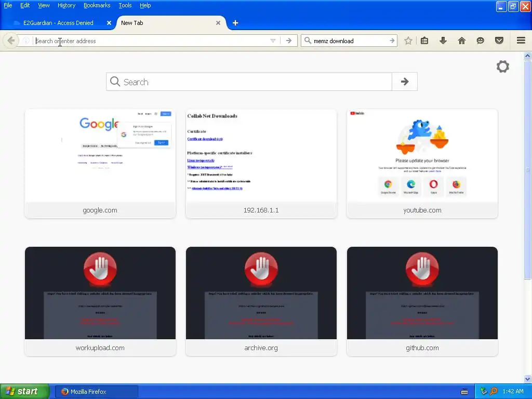Open a new tab with plus button

[x=235, y=23]
